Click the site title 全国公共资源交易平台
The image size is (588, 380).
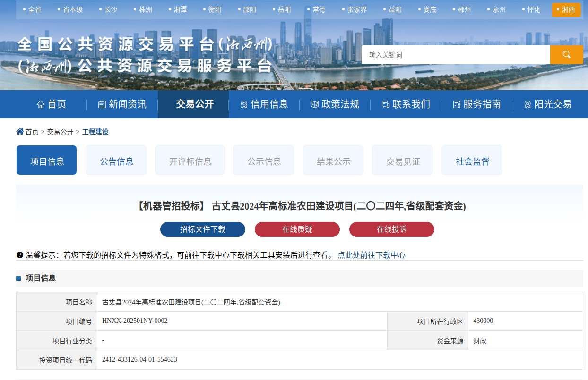[x=145, y=44]
